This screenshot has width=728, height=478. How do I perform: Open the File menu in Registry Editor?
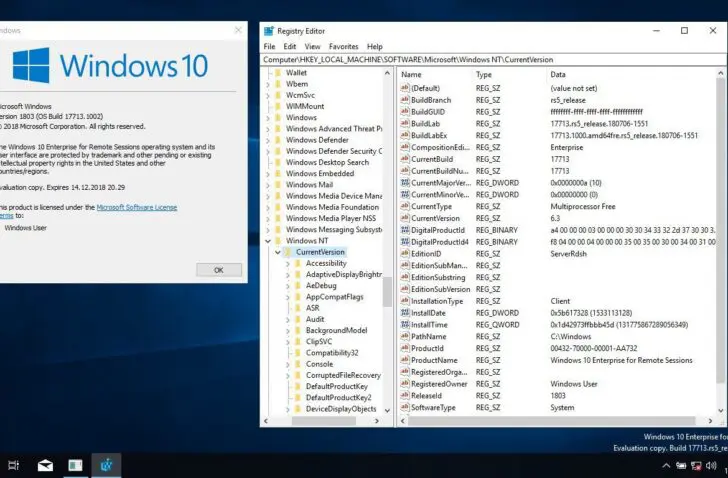pos(269,46)
